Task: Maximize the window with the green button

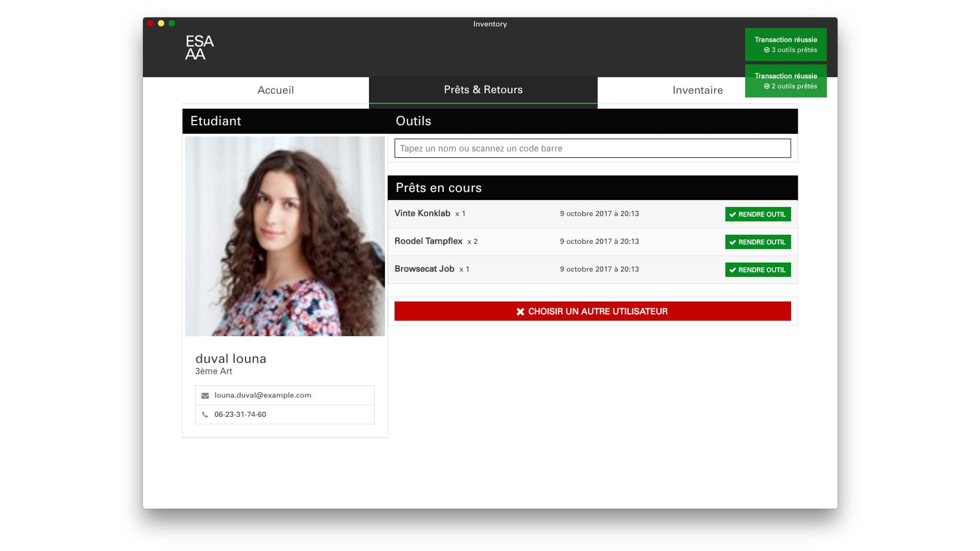Action: (172, 23)
